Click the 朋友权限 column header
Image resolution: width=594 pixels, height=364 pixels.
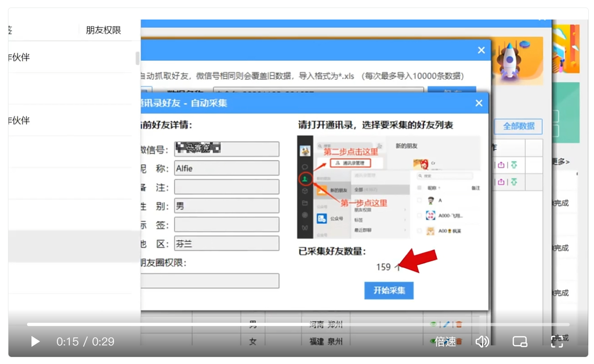click(103, 30)
